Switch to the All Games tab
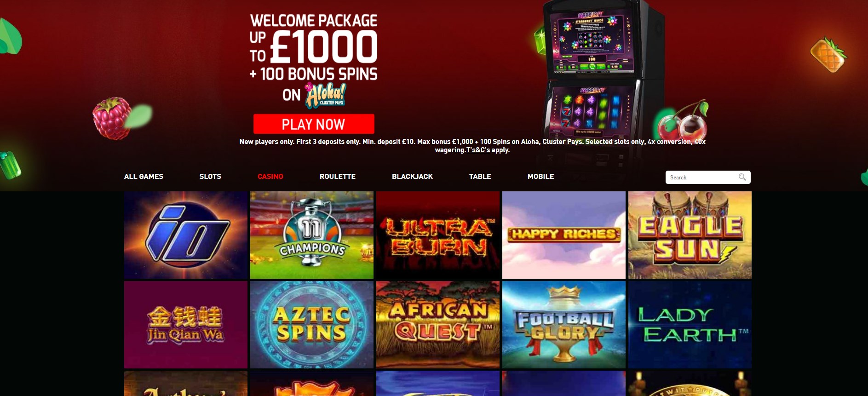868x396 pixels. [x=144, y=177]
